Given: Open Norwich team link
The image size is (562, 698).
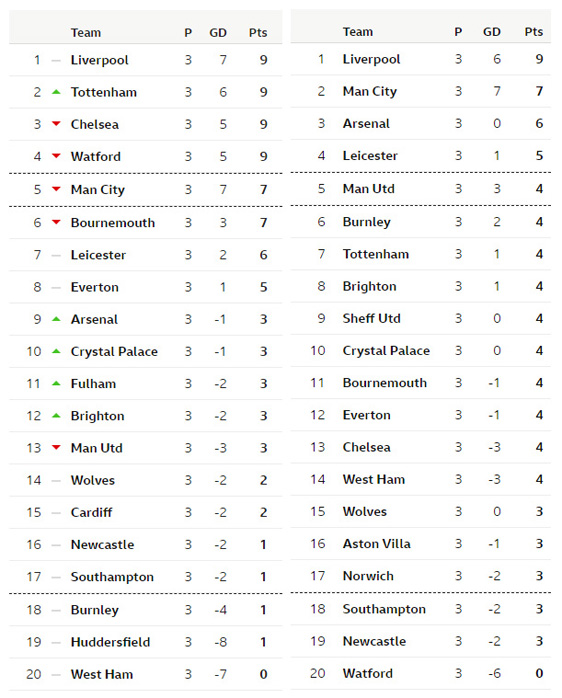Looking at the screenshot, I should [x=368, y=576].
